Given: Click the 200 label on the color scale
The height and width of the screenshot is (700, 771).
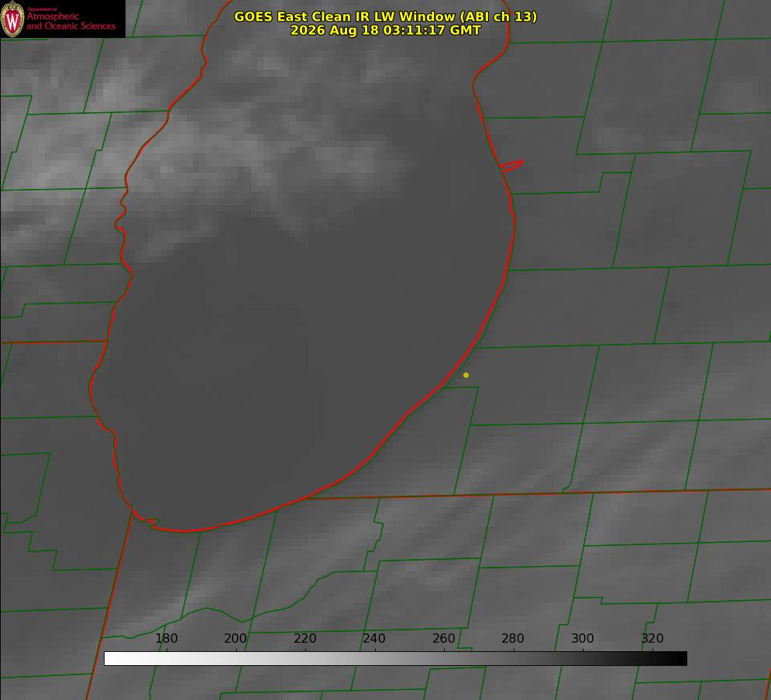Looking at the screenshot, I should pos(236,638).
